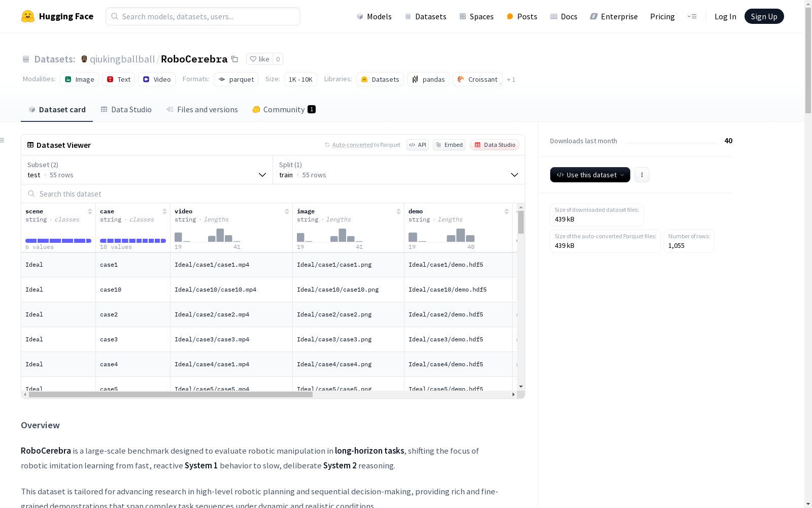Sort the case column
Image resolution: width=812 pixels, height=508 pixels.
pos(164,211)
